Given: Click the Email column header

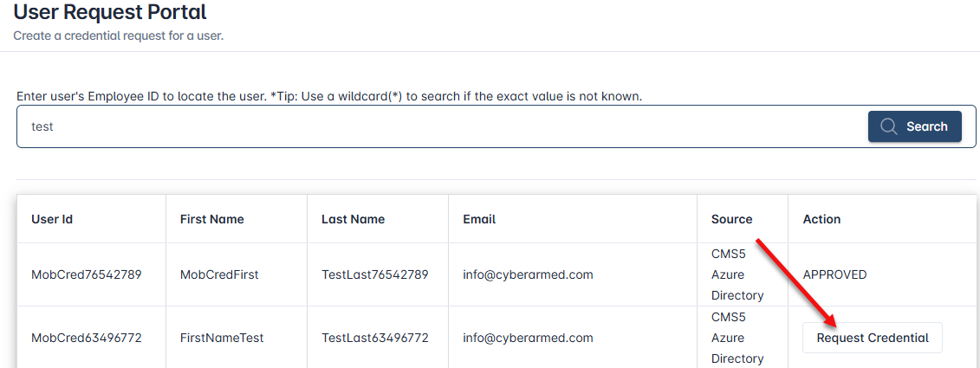Looking at the screenshot, I should click(479, 219).
